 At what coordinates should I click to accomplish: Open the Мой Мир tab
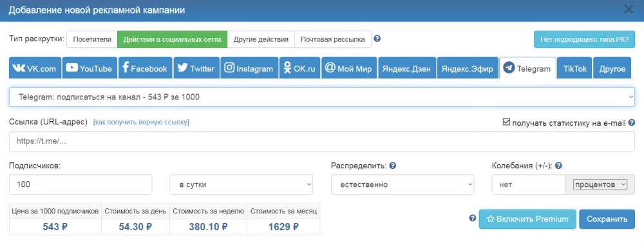pyautogui.click(x=348, y=68)
